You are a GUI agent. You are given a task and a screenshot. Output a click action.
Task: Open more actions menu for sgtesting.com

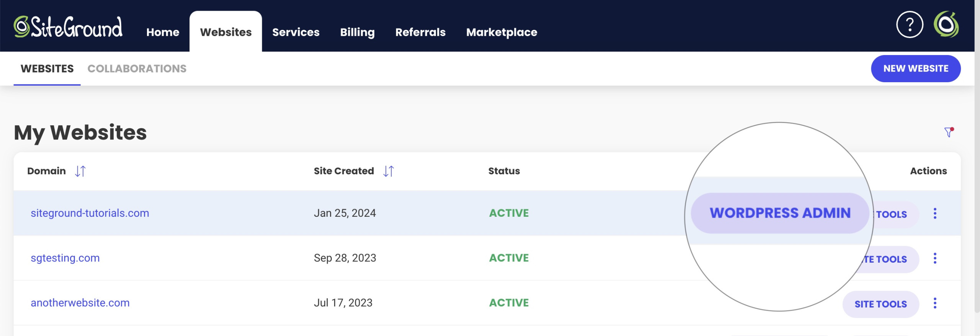(935, 258)
